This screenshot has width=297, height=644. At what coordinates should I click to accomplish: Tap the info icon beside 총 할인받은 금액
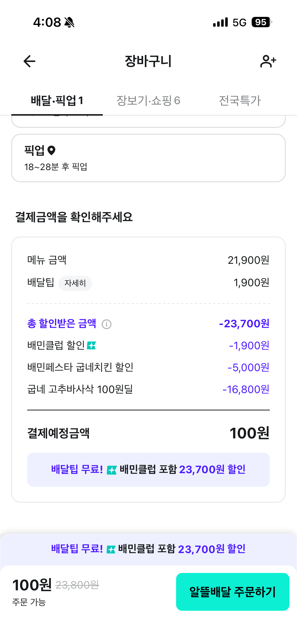107,324
